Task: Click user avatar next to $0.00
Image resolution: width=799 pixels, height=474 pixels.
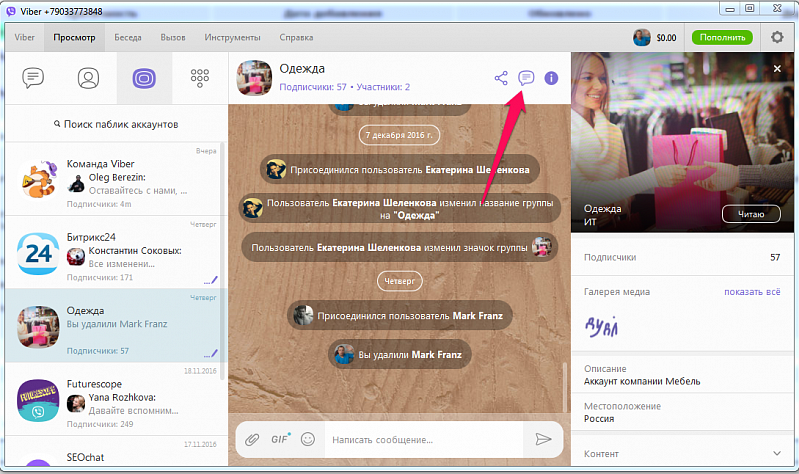Action: pos(642,37)
